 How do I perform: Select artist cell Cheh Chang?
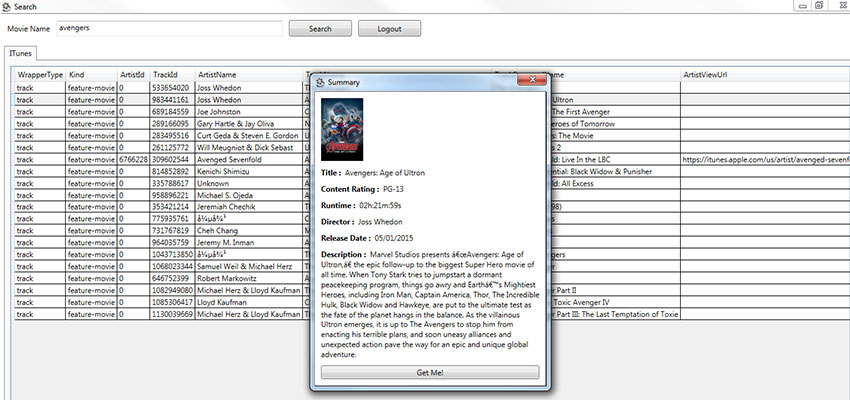coord(248,231)
